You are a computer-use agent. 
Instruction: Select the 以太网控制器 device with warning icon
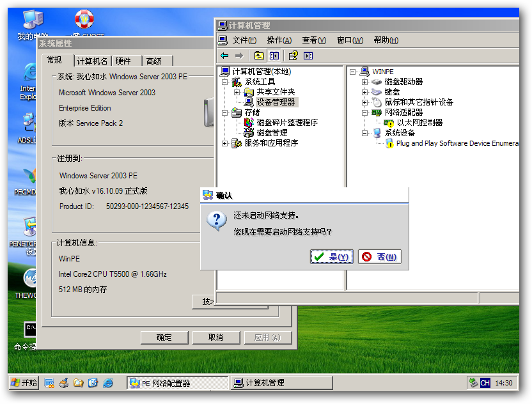419,123
